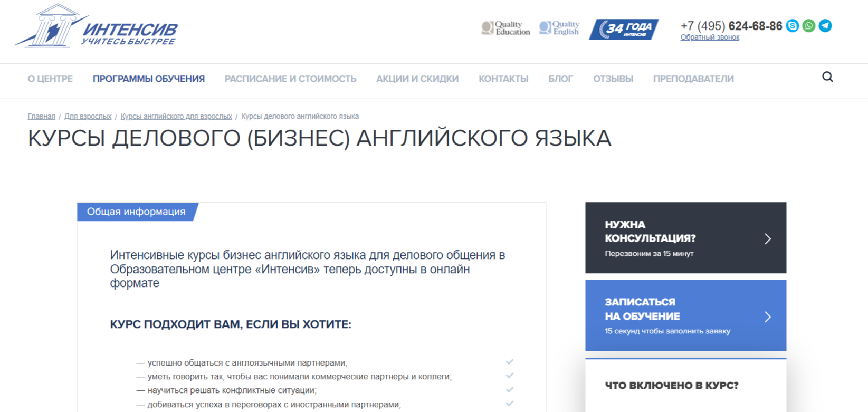
Task: Click checkmark beside 'успешно общаться' line
Action: pos(509,362)
